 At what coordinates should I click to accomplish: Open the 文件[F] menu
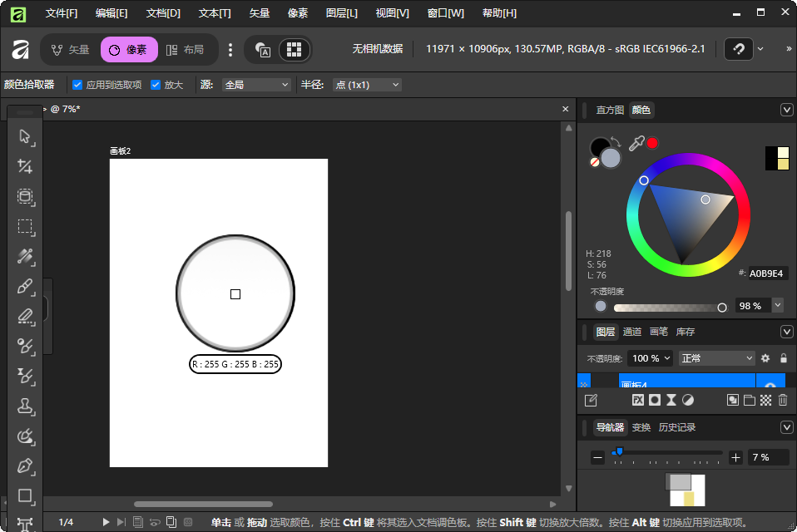[62, 13]
